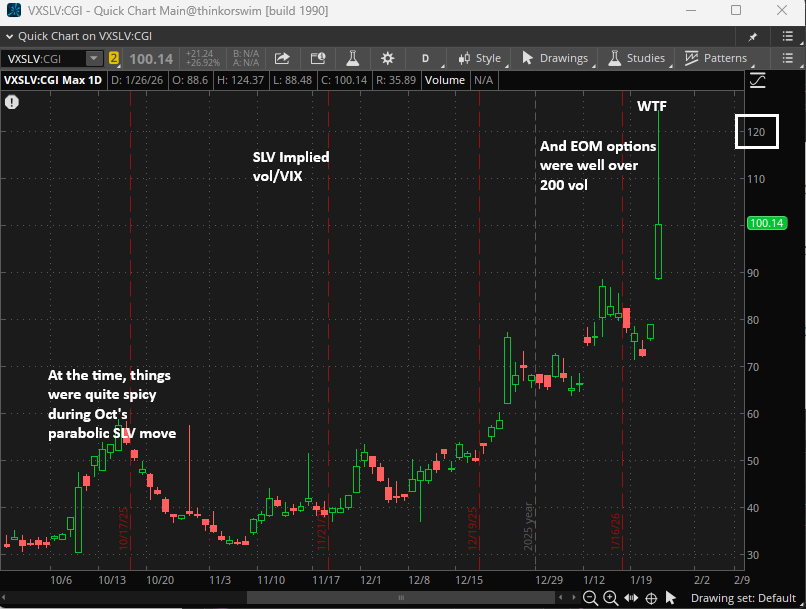This screenshot has height=609, width=806.
Task: Click the VXSLV:CGI Max 1D label
Action: 53,80
